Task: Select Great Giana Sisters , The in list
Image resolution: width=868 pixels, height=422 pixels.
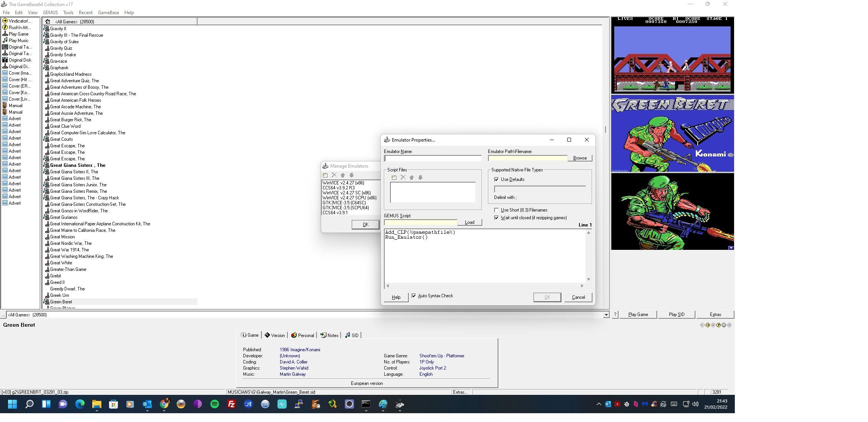Action: [78, 165]
